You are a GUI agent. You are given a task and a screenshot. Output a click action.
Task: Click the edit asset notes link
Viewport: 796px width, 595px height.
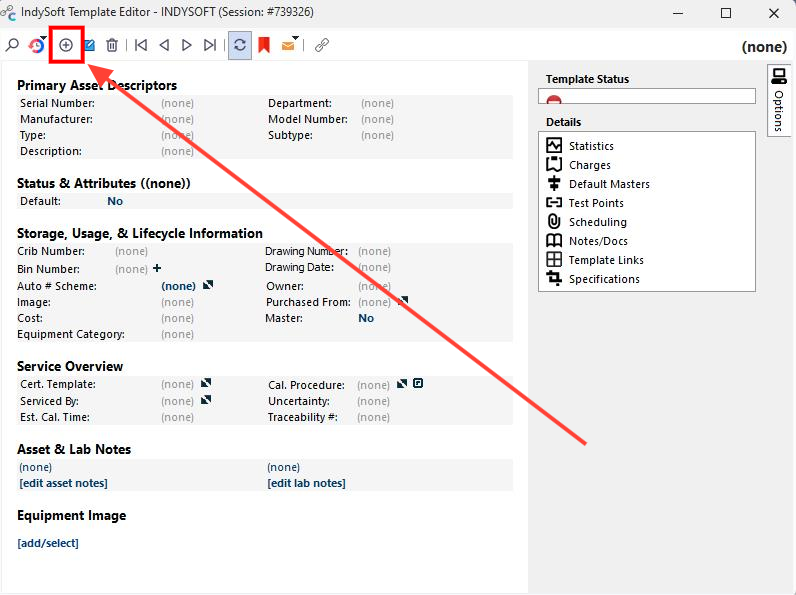click(63, 483)
